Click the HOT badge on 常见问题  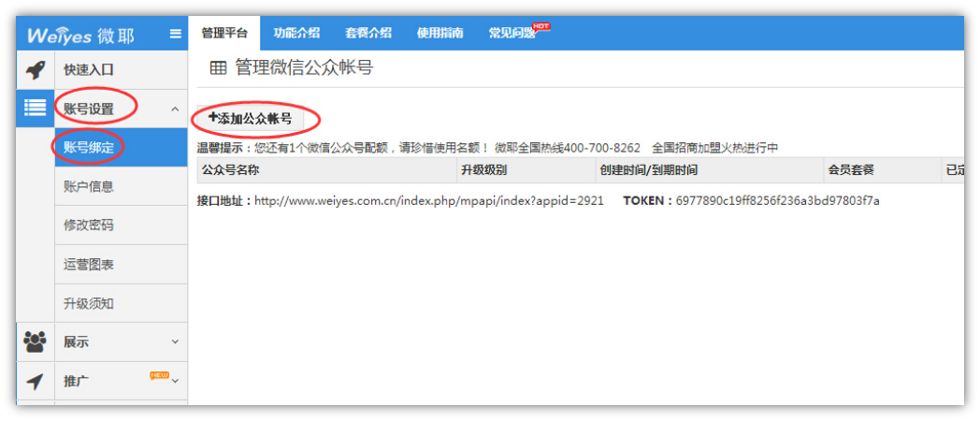(540, 26)
